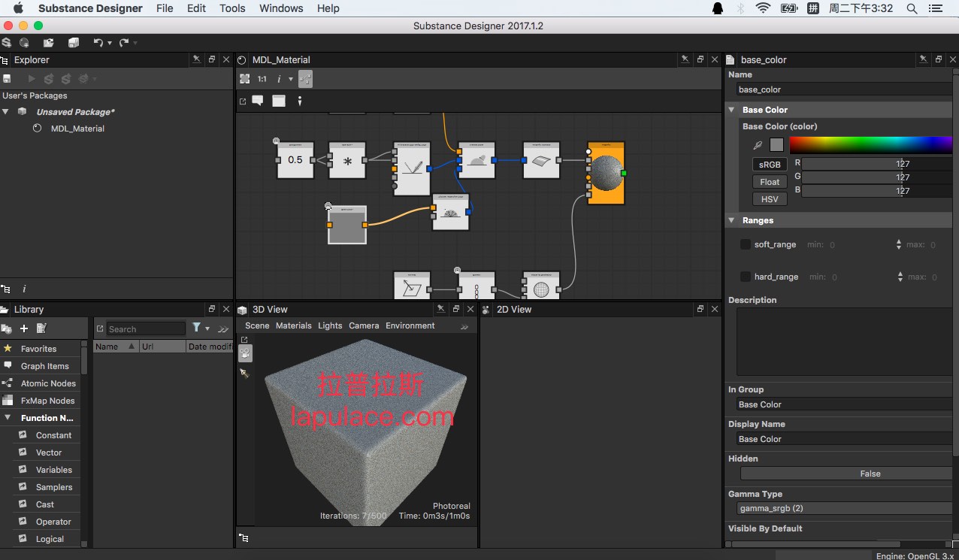The width and height of the screenshot is (959, 560).
Task: Click the plus icon in Library
Action: 24,328
